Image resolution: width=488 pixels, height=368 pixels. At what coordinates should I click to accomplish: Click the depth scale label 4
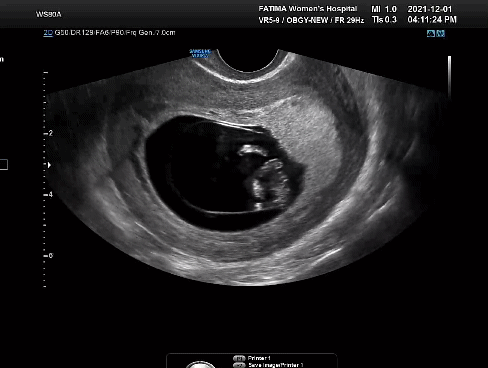[x=50, y=194]
